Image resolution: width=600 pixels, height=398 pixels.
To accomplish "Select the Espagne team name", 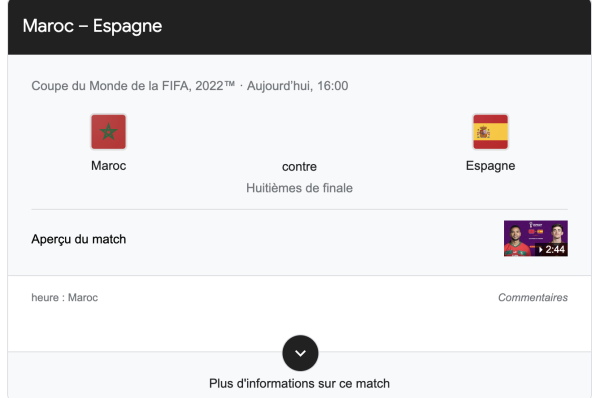I will point(490,166).
